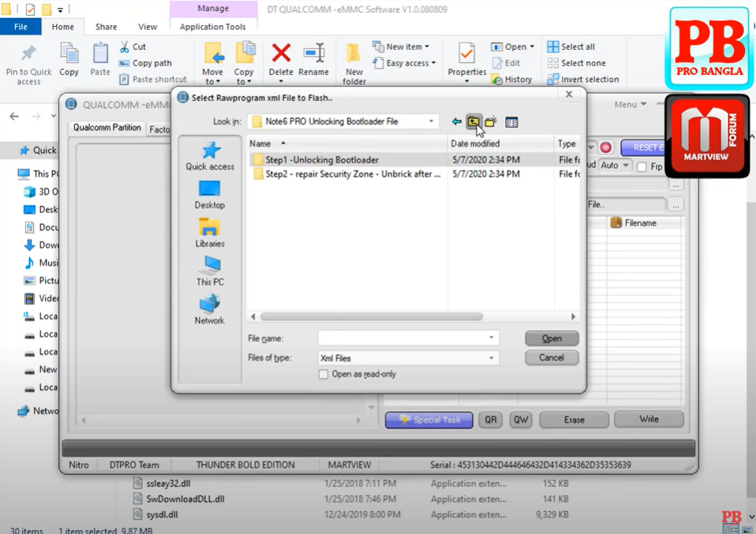This screenshot has height=534, width=756.
Task: Jump to Quick access in dialog sidebar
Action: click(210, 156)
